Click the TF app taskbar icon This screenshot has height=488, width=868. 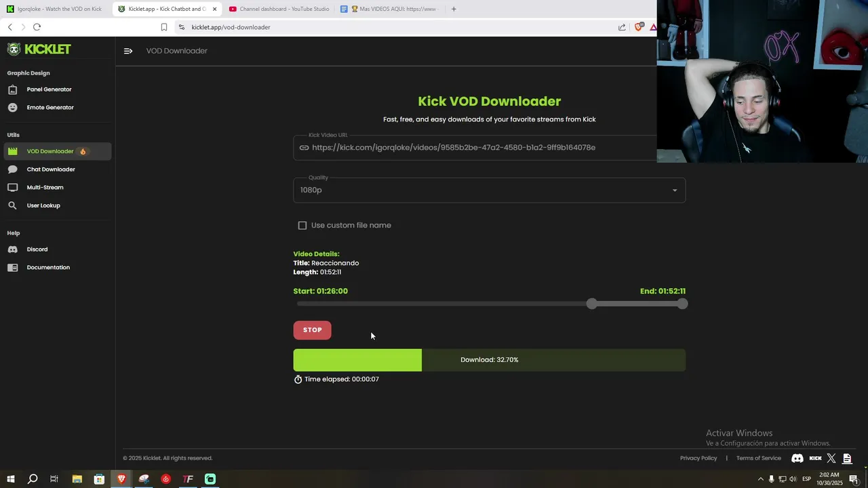188,479
